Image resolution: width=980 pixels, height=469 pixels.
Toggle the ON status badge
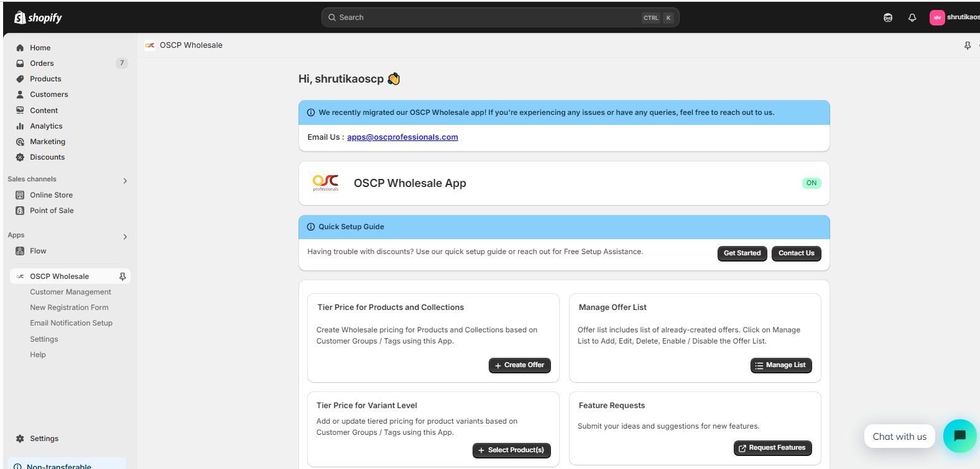click(x=811, y=183)
